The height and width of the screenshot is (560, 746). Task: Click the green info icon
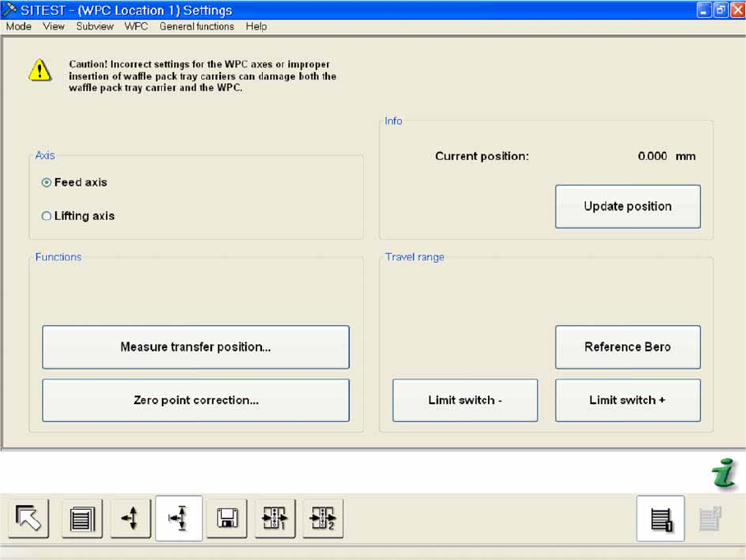(x=724, y=473)
